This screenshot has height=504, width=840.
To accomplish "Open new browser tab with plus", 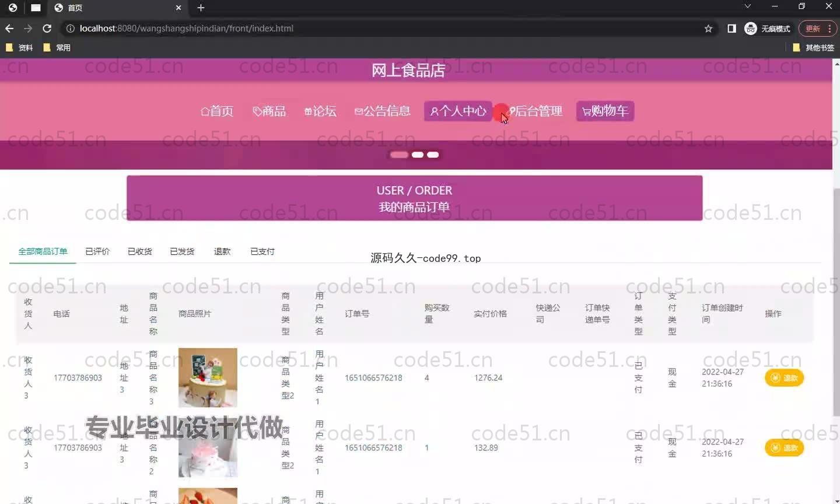I will click(201, 8).
